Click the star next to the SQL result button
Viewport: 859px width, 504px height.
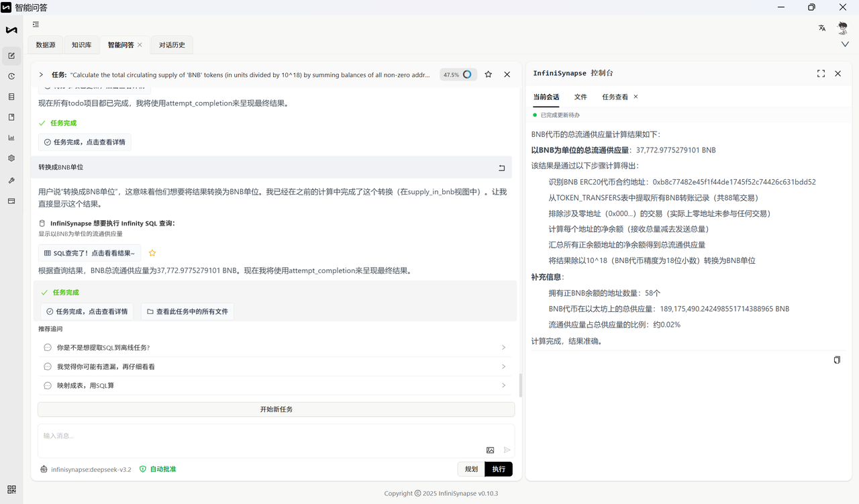[152, 253]
